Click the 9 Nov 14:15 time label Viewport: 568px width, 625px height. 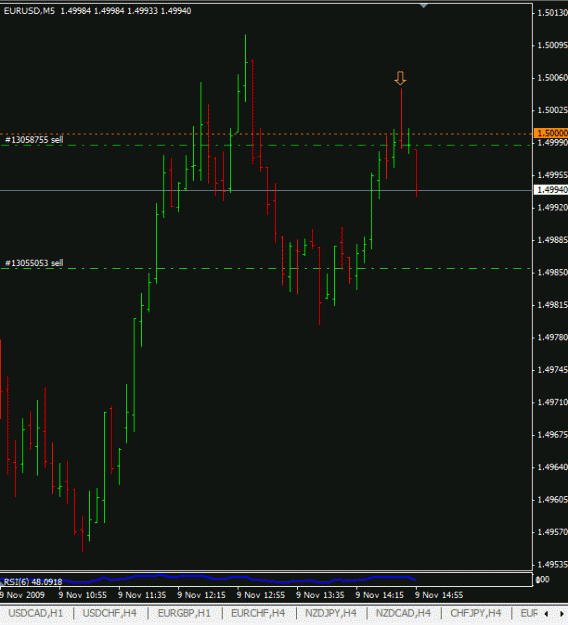(380, 595)
